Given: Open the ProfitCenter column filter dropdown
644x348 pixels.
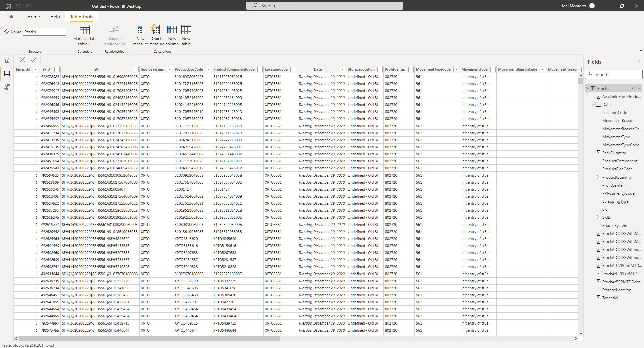Looking at the screenshot, I should click(411, 69).
